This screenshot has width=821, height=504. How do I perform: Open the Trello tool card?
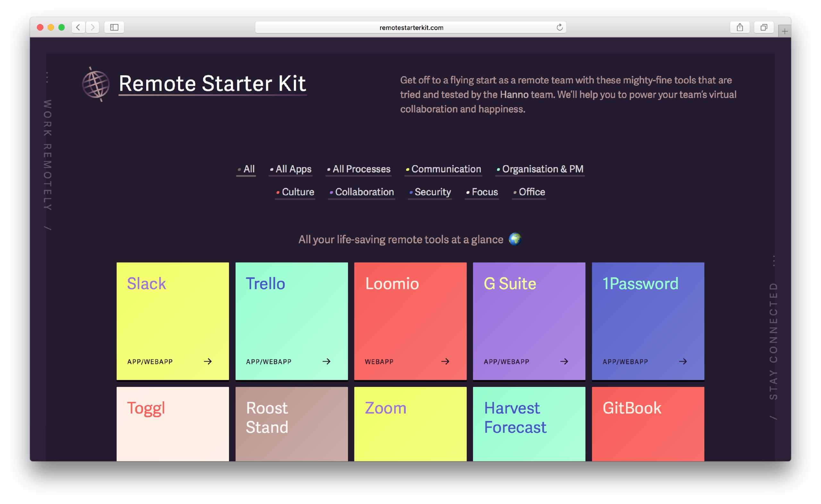point(292,321)
